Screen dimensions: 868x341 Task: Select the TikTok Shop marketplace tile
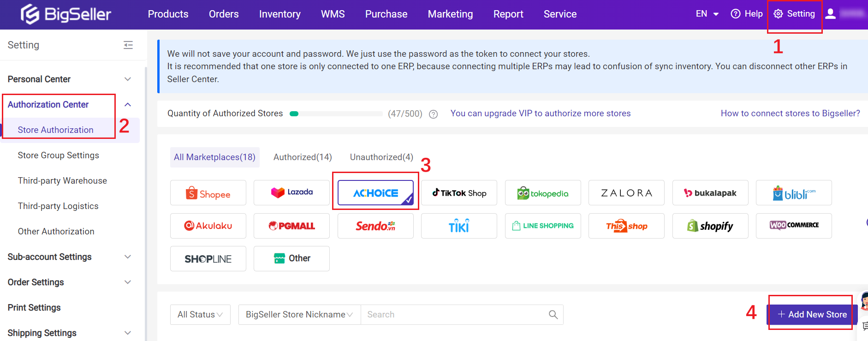click(459, 193)
